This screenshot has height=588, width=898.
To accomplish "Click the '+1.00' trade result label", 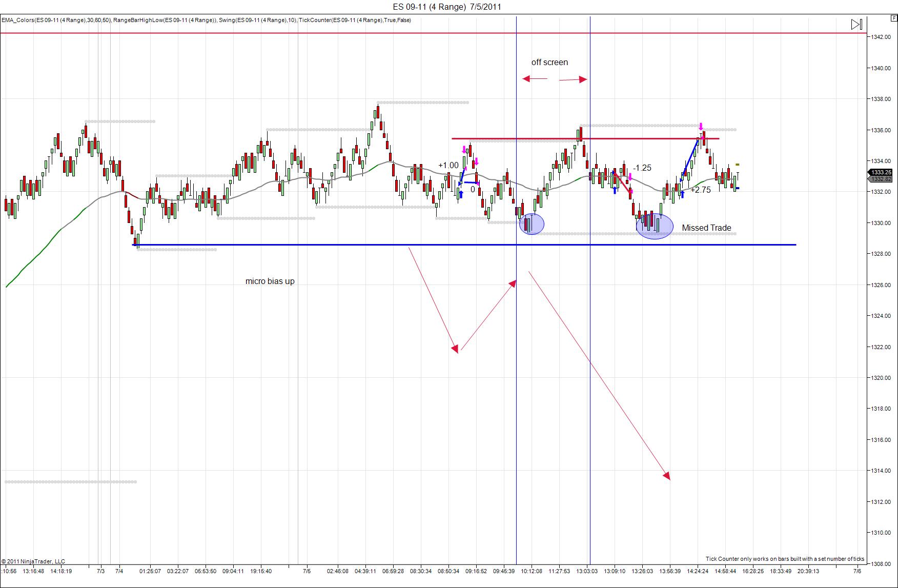I will [x=448, y=165].
